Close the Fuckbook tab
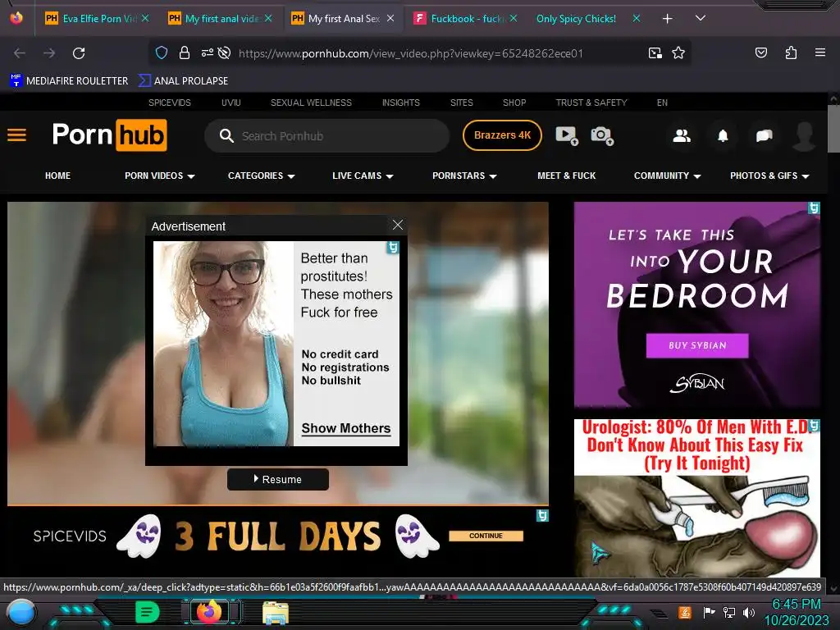The width and height of the screenshot is (840, 630). tap(514, 19)
